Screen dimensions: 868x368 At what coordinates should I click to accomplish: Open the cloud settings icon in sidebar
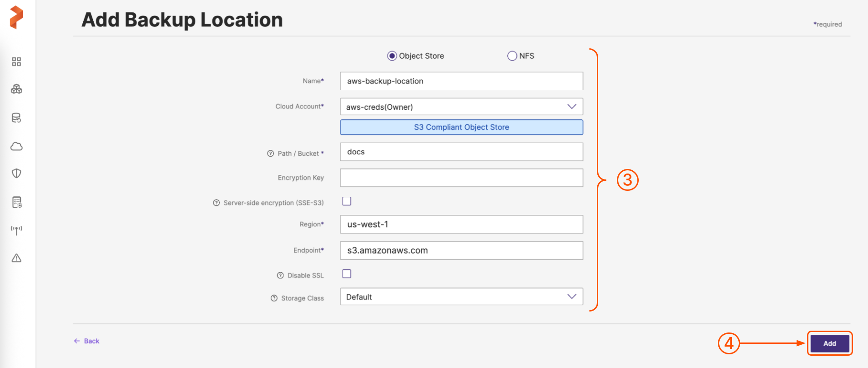[16, 146]
